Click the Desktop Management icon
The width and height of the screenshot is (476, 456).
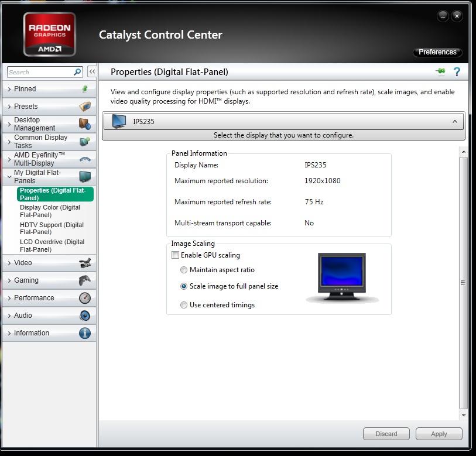point(85,124)
